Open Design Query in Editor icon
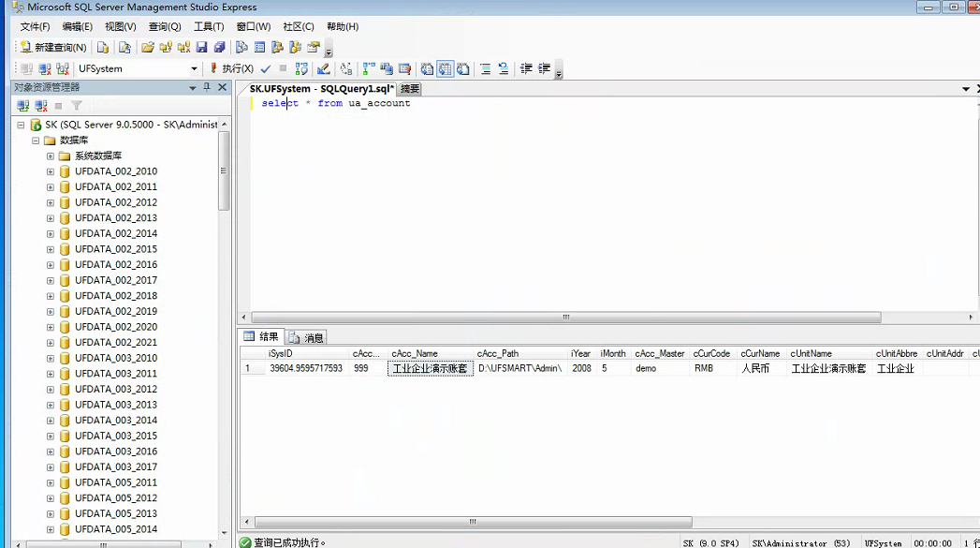This screenshot has height=548, width=980. tap(323, 68)
